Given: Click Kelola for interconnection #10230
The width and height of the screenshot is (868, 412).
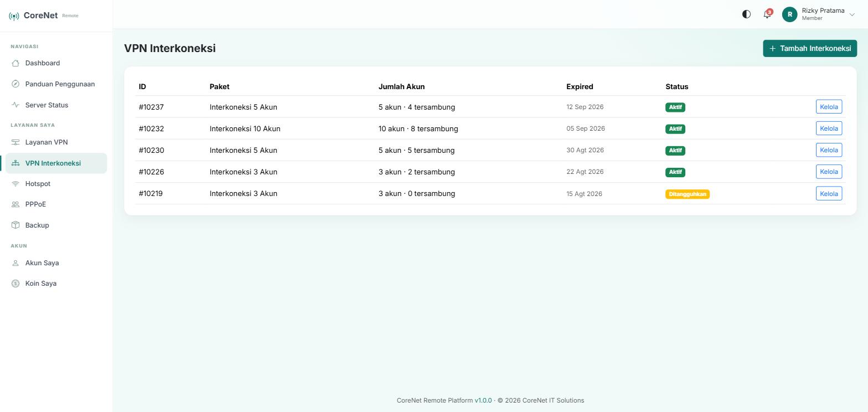Looking at the screenshot, I should 829,150.
